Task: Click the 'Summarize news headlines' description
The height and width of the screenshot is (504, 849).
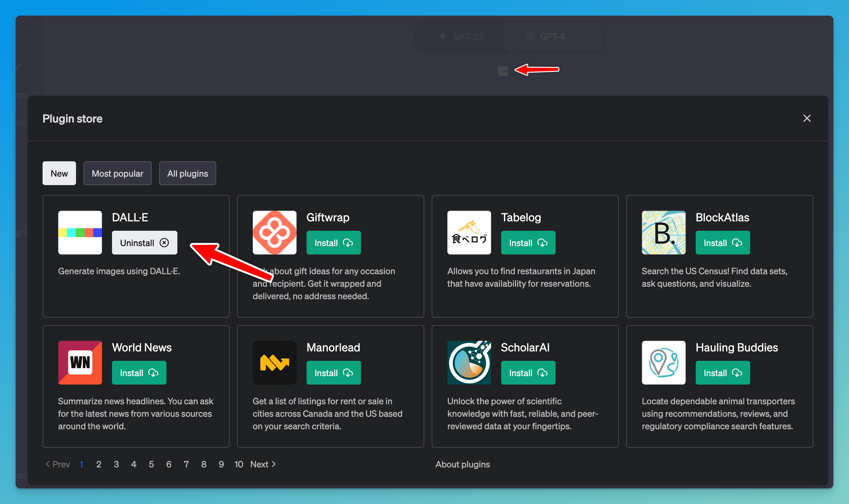Action: coord(135,414)
